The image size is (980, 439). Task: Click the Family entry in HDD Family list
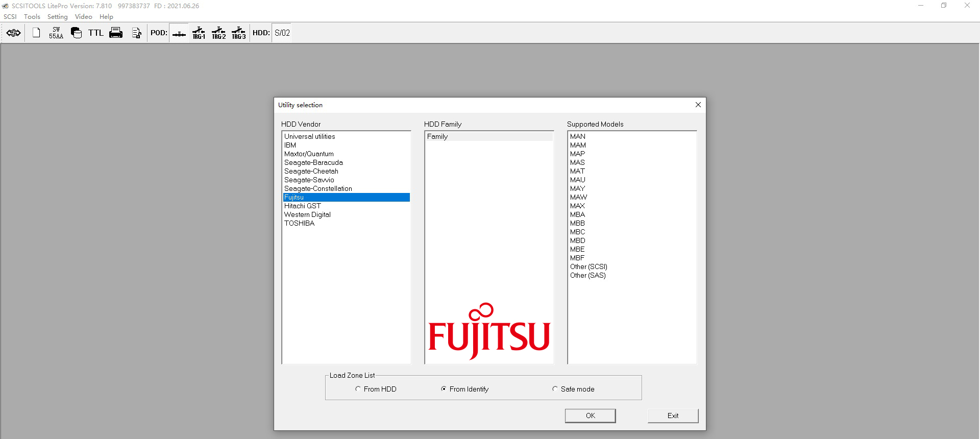tap(489, 136)
